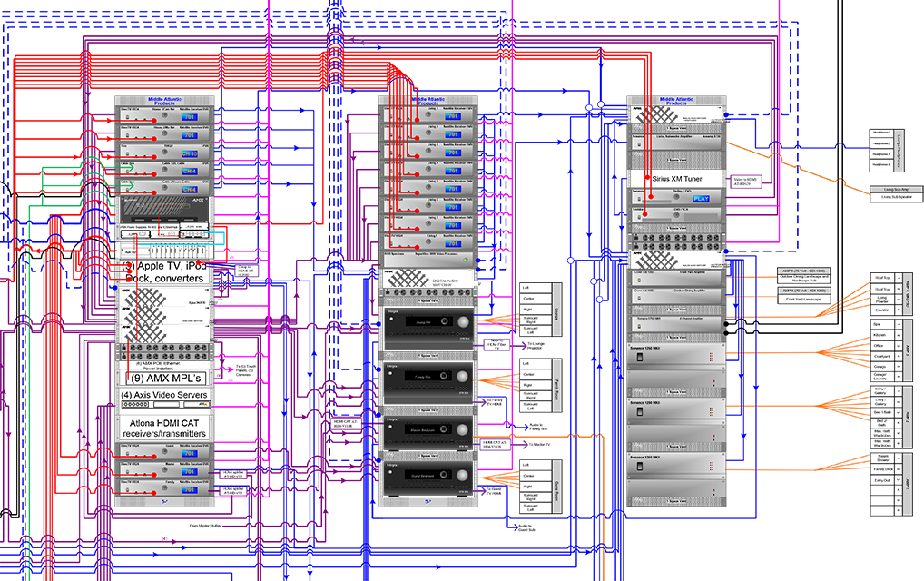Click the Living Rm Integra receiver volume knob

[463, 322]
